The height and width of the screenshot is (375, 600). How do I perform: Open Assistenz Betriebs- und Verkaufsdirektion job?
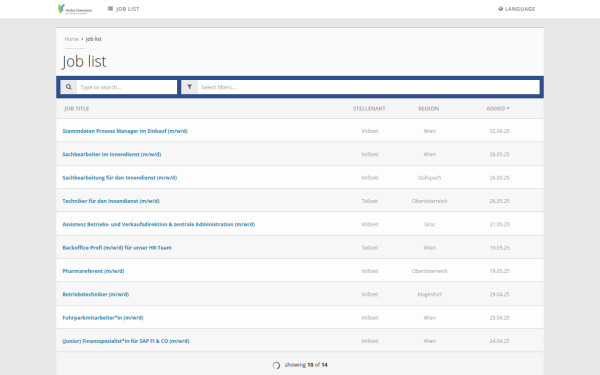click(x=159, y=224)
